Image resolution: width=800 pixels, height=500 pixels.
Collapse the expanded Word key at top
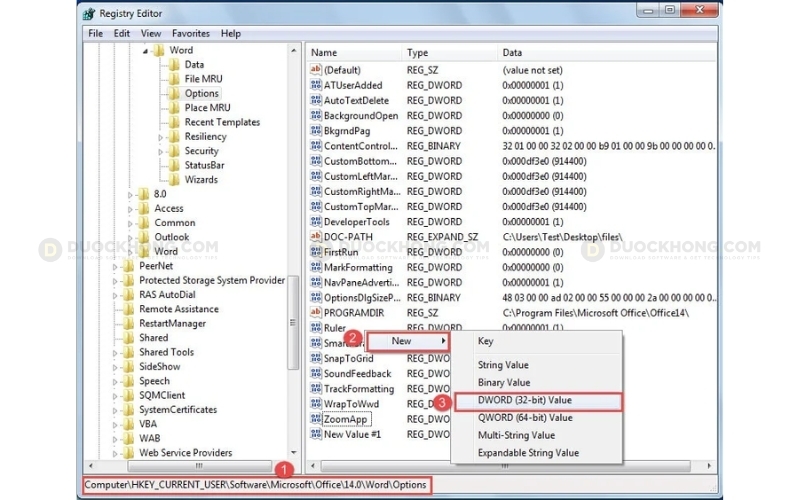point(145,51)
